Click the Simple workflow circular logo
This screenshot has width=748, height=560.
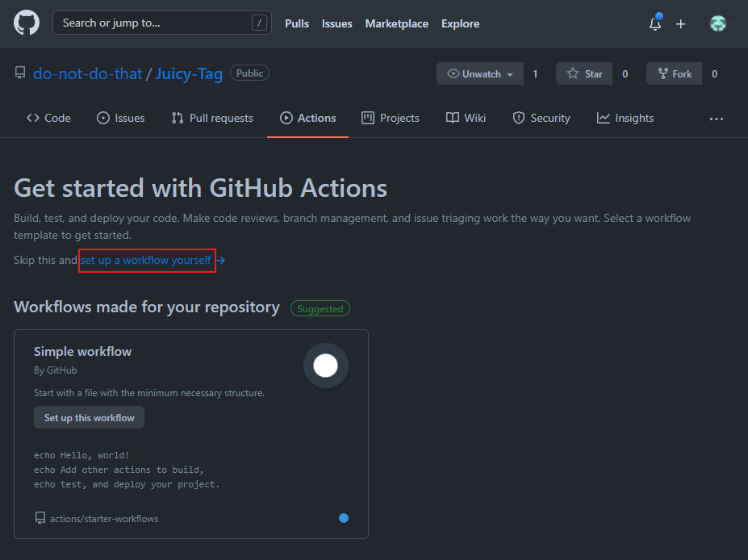pyautogui.click(x=326, y=366)
